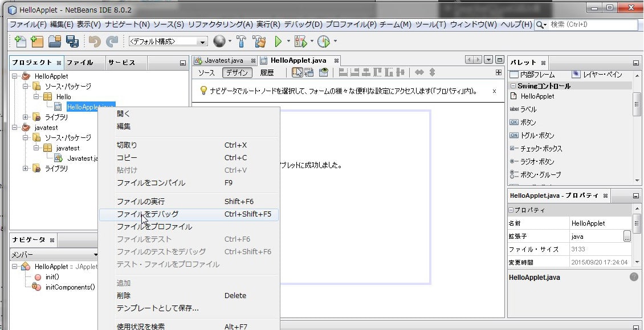The image size is (644, 330).
Task: Open the デフォルト構成 configuration dropdown
Action: (168, 42)
